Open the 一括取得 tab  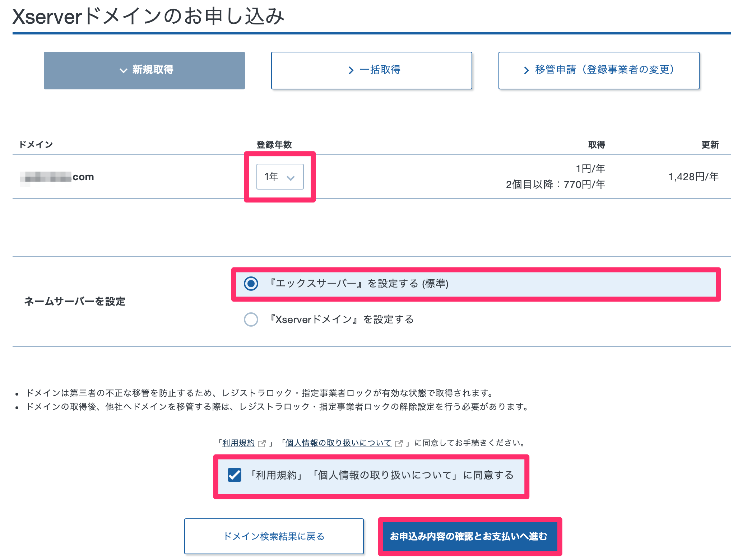pos(371,70)
